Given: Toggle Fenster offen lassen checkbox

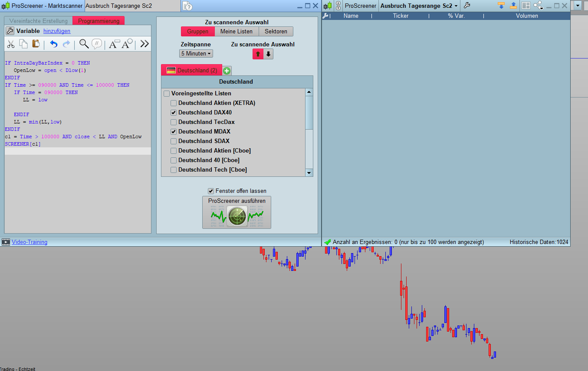Looking at the screenshot, I should 211,191.
